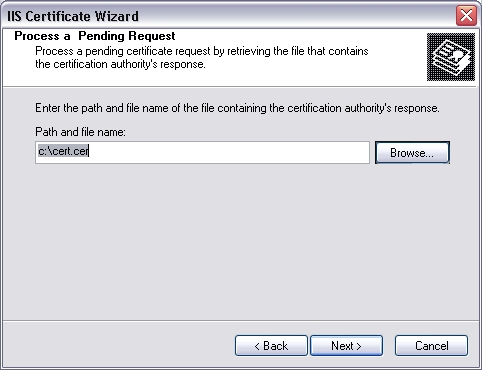Click empty white space inside path field
482x370 pixels.
[x=233, y=152]
